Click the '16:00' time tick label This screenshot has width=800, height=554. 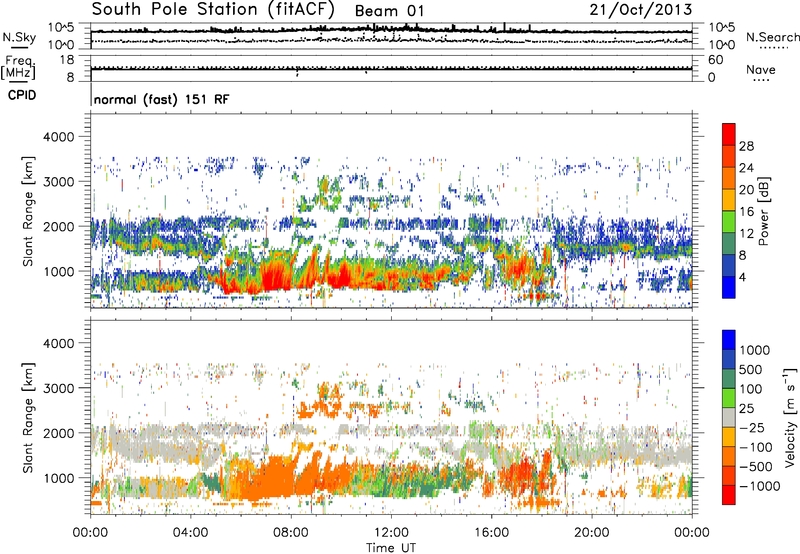tap(491, 533)
